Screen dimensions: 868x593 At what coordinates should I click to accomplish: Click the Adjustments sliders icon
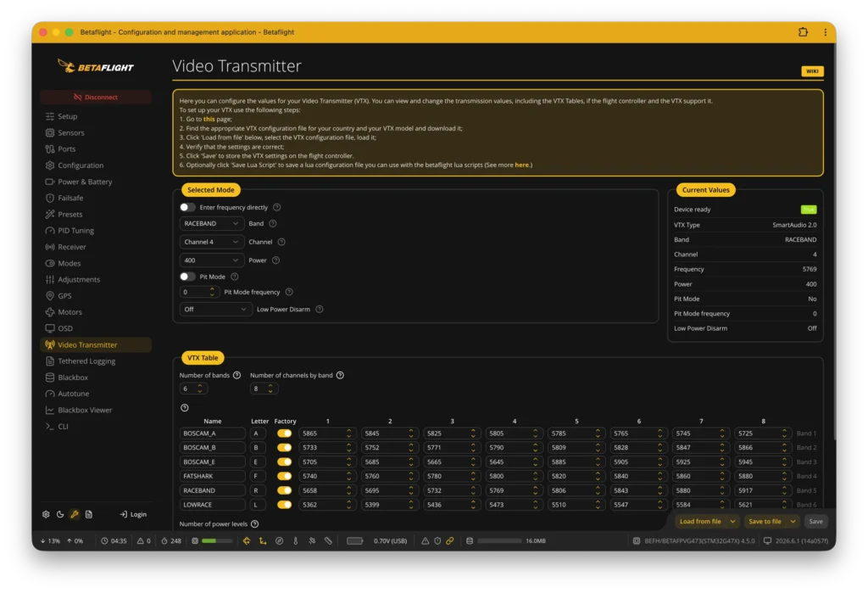tap(50, 279)
